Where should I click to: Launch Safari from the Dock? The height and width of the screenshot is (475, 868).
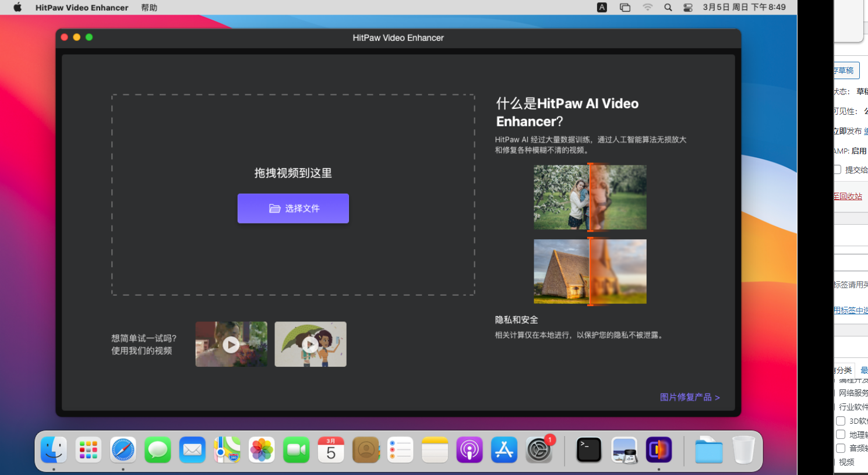(123, 450)
